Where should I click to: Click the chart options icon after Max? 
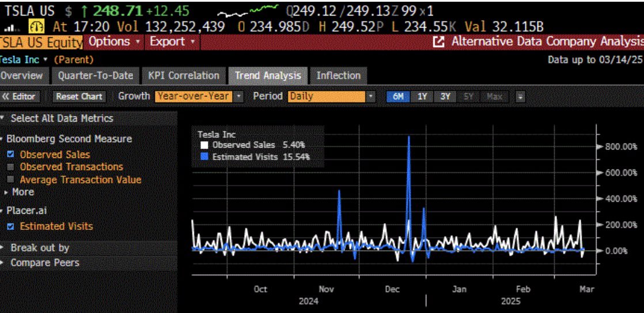[x=520, y=96]
